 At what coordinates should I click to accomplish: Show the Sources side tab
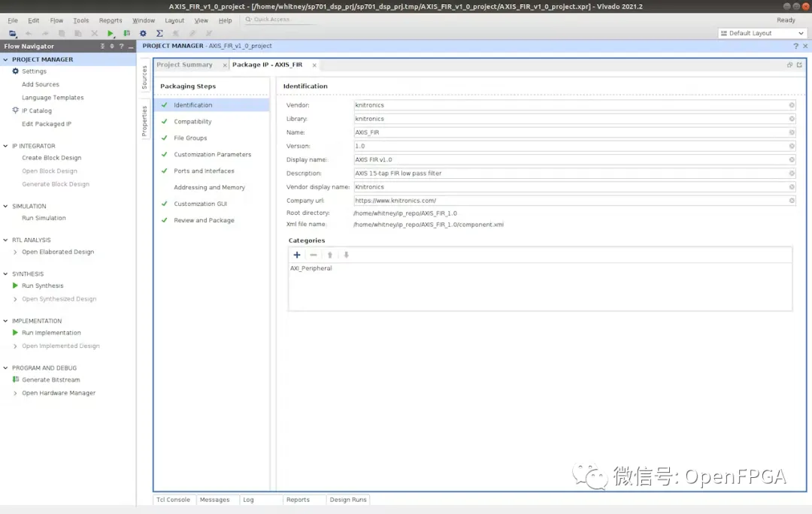coord(144,77)
